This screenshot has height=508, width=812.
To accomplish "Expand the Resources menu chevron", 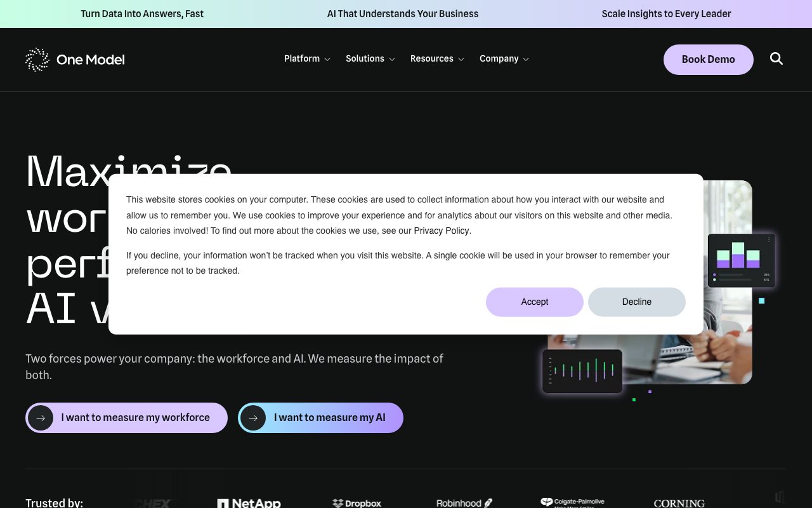I will pyautogui.click(x=461, y=59).
